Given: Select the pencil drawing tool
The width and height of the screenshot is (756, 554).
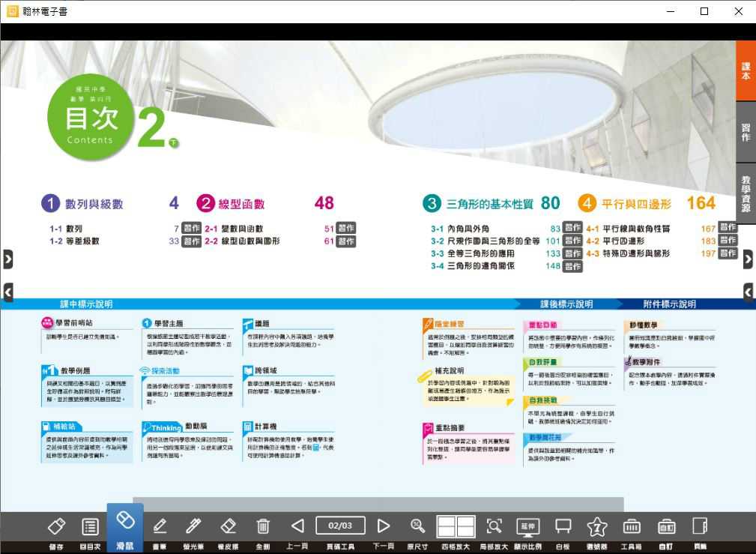Looking at the screenshot, I should point(160,526).
